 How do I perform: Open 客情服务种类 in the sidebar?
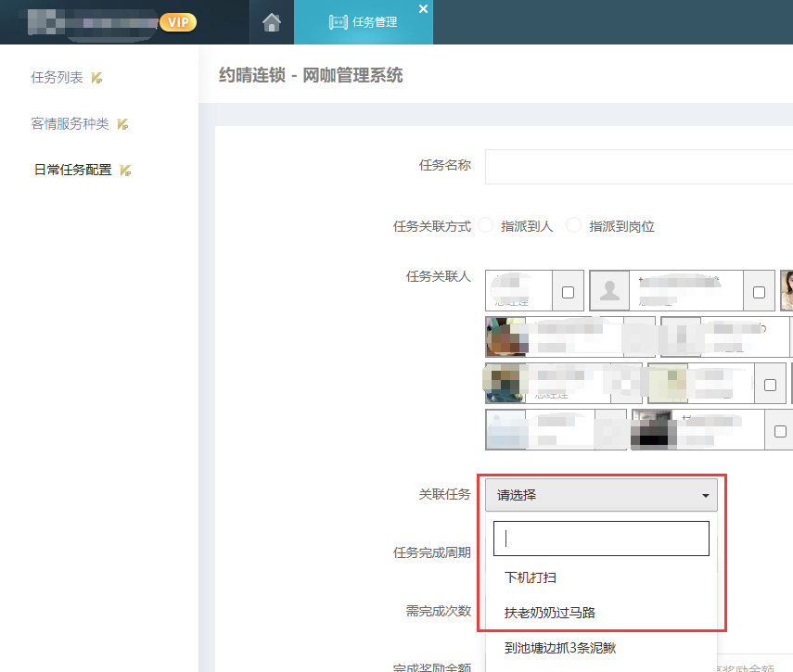pyautogui.click(x=70, y=124)
